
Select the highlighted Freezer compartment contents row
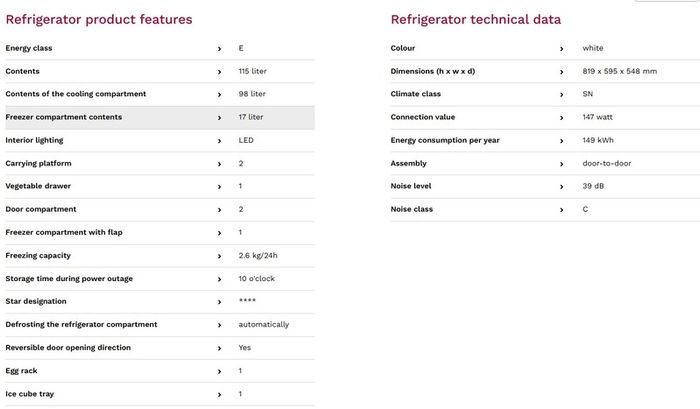coord(160,117)
